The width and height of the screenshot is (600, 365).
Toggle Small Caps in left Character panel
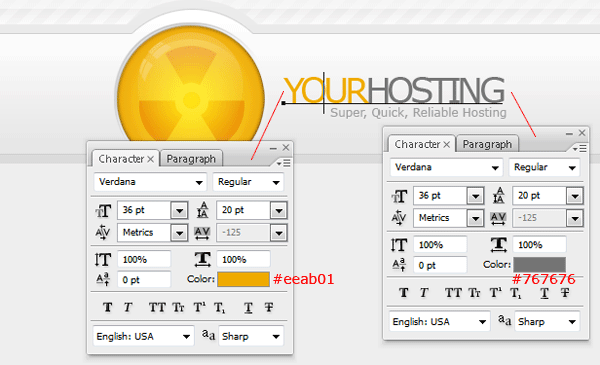pos(178,307)
